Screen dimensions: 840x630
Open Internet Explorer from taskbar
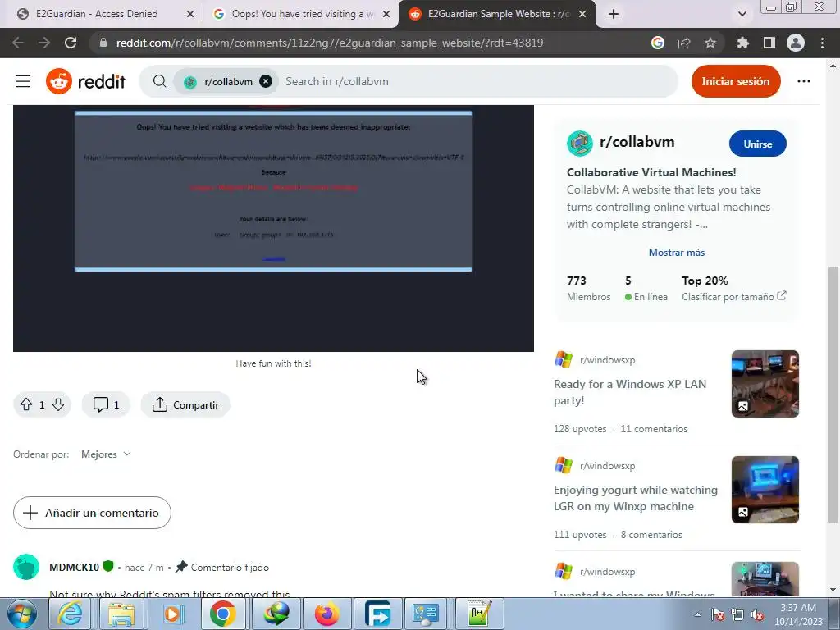click(71, 614)
